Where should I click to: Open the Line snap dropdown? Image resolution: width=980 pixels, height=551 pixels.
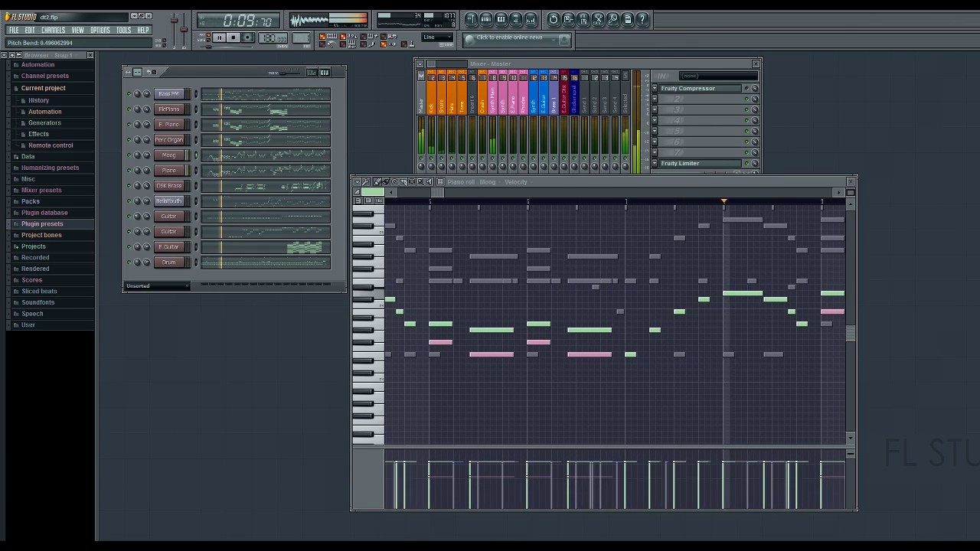click(x=437, y=37)
